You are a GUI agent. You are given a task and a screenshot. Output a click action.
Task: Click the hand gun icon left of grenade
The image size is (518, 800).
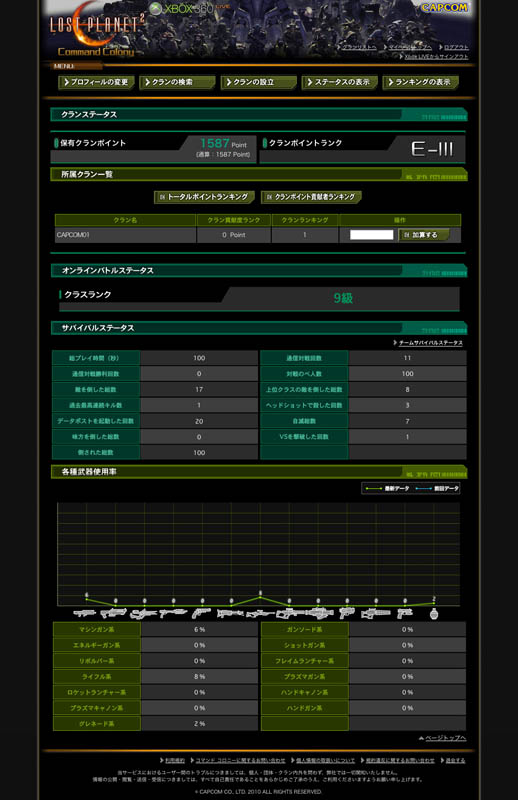click(x=405, y=613)
